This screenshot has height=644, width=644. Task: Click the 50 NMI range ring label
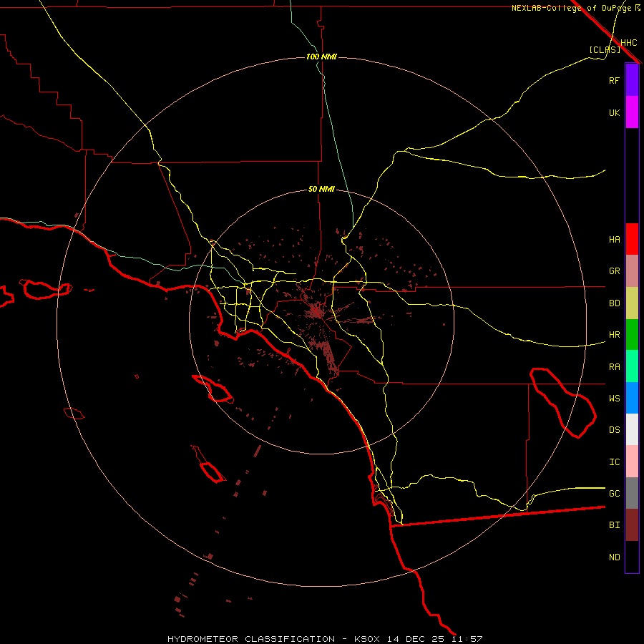tap(321, 189)
